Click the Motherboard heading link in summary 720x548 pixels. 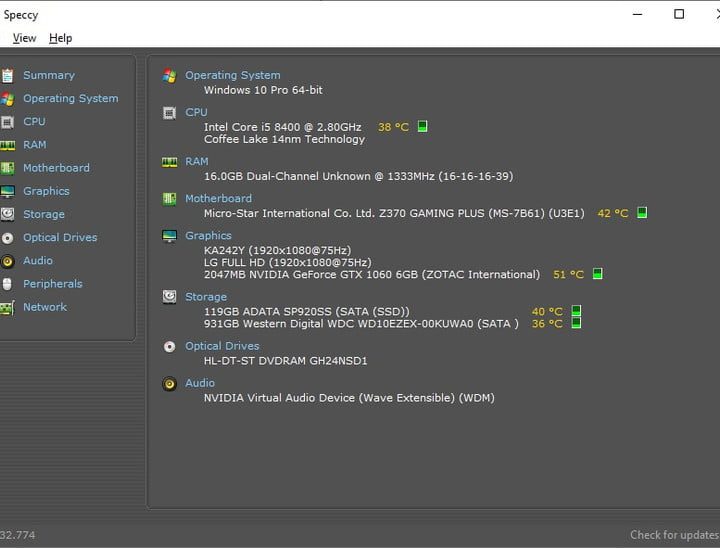point(219,198)
